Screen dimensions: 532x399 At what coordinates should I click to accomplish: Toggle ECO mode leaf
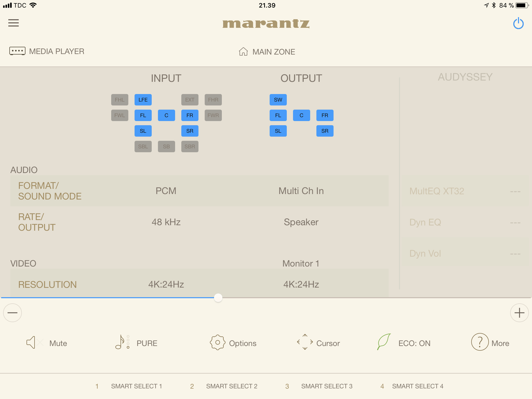pyautogui.click(x=384, y=342)
